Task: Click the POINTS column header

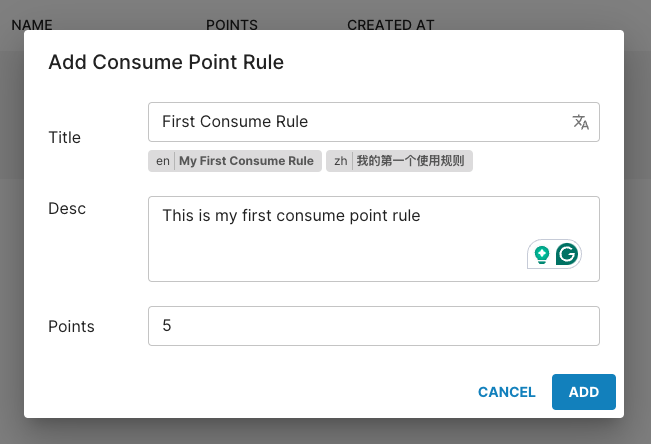Action: (231, 25)
